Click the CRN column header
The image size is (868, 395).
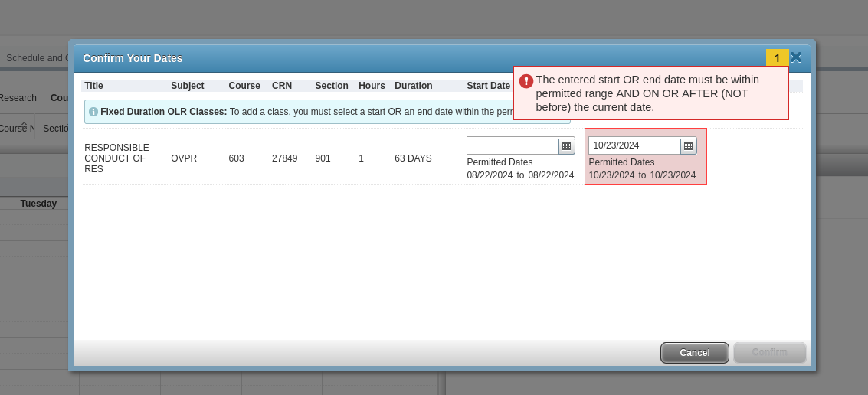(281, 86)
